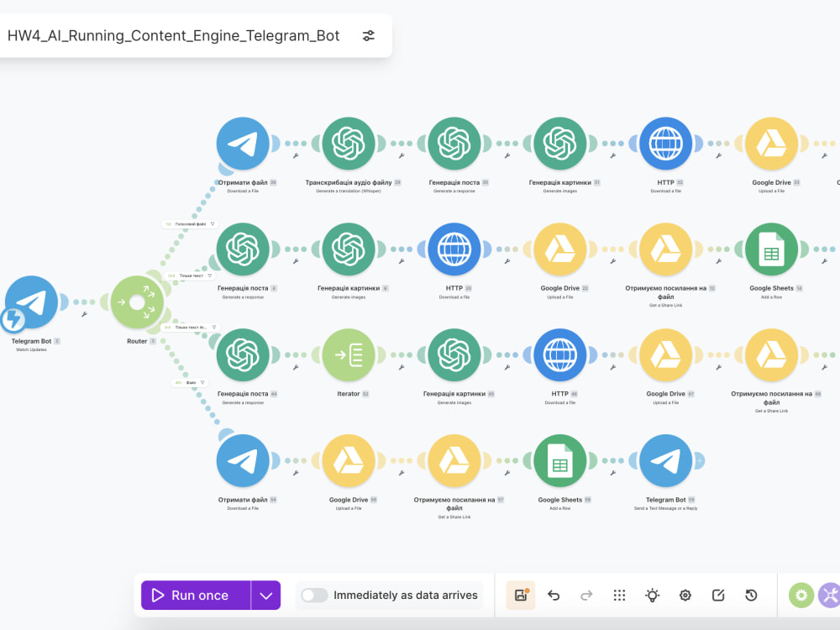Viewport: 840px width, 630px height.
Task: Click the green flow control gear circle
Action: pos(801,596)
